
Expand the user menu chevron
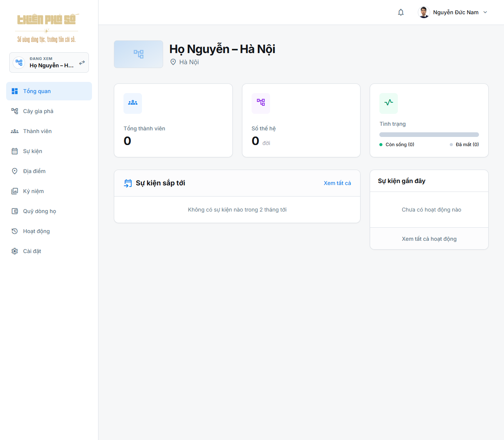point(485,12)
